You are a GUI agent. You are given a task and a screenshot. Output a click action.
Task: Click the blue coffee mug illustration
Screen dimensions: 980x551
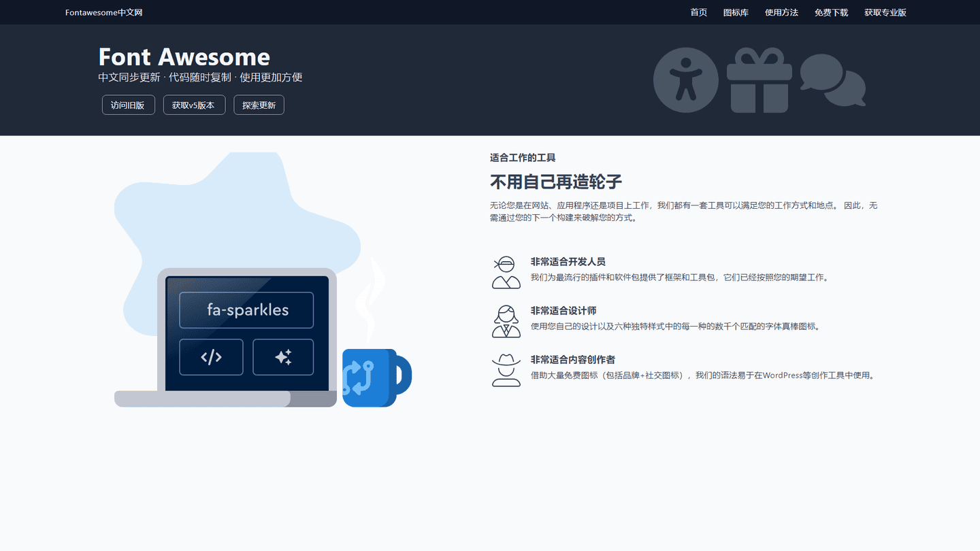coord(376,378)
